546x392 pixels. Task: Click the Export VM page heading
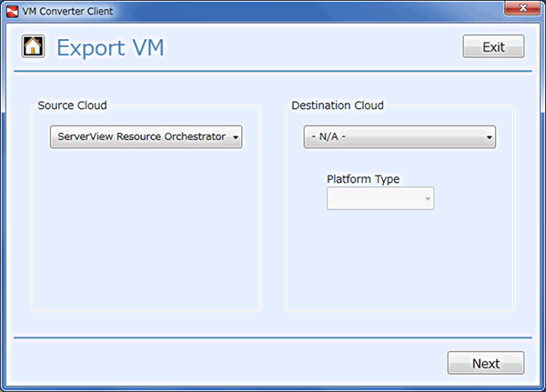tap(110, 47)
